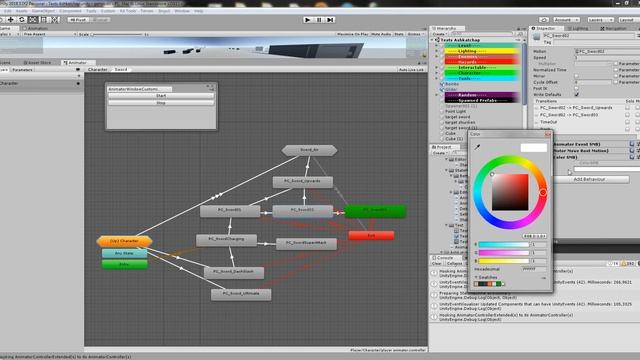Open the Window menu in menu bar
The height and width of the screenshot is (360, 640).
182,11
